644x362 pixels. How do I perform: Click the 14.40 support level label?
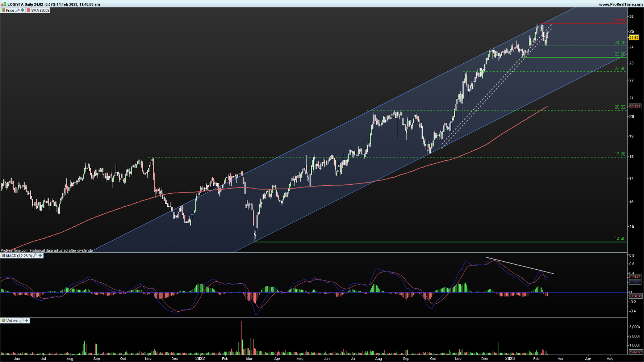[620, 239]
